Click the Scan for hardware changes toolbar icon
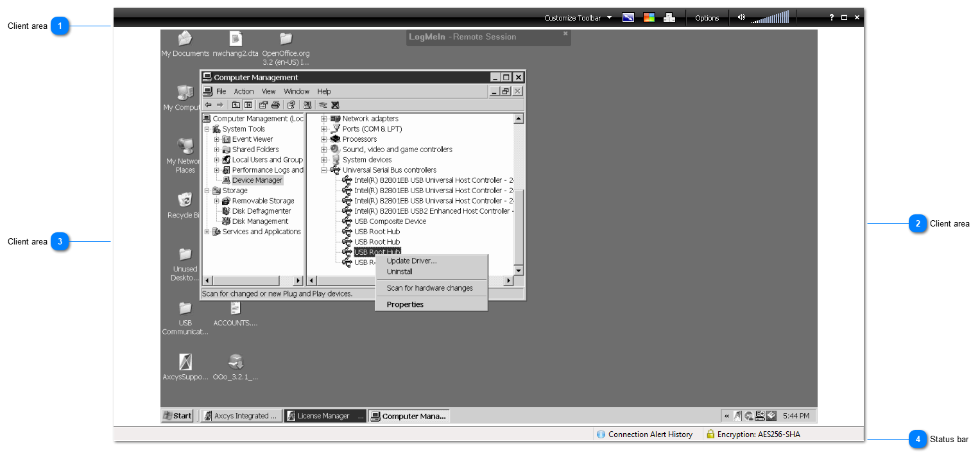980x455 pixels. click(307, 105)
